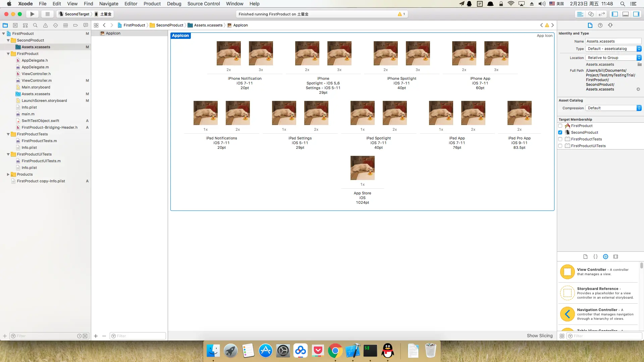The image size is (644, 362).
Task: Switch to the Assistant editor
Action: pos(591,14)
